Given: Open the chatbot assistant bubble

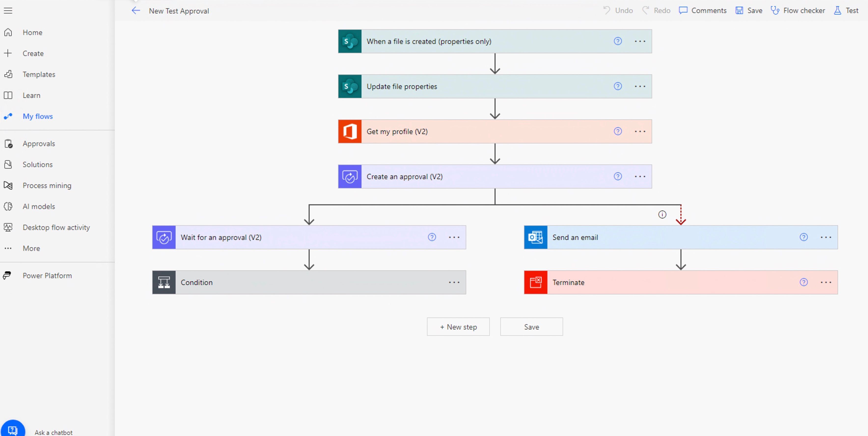Looking at the screenshot, I should tap(13, 429).
